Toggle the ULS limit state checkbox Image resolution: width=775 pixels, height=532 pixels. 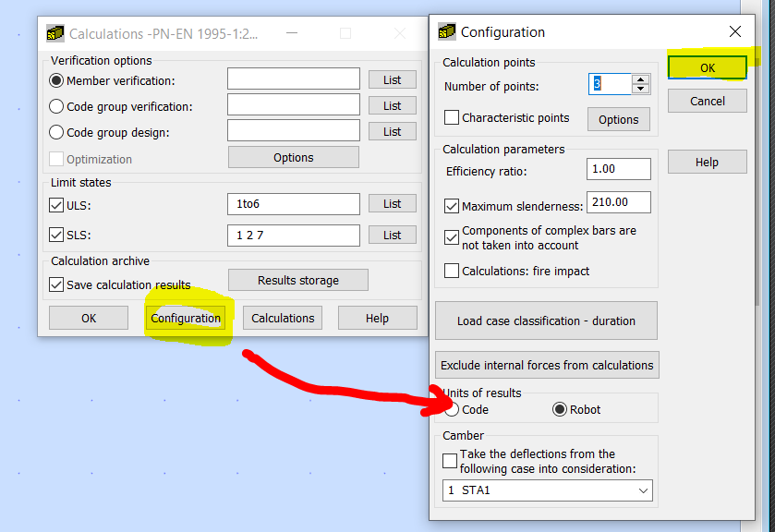click(56, 205)
